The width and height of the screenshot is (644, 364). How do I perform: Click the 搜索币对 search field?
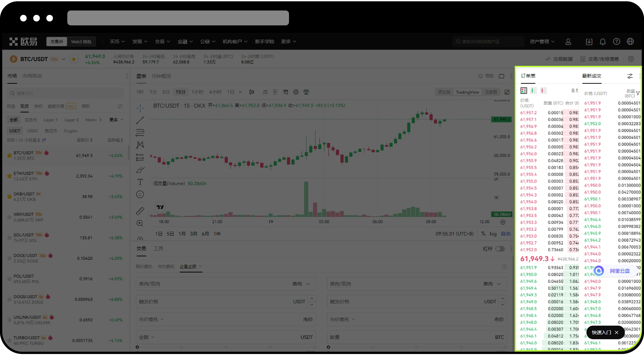[65, 93]
